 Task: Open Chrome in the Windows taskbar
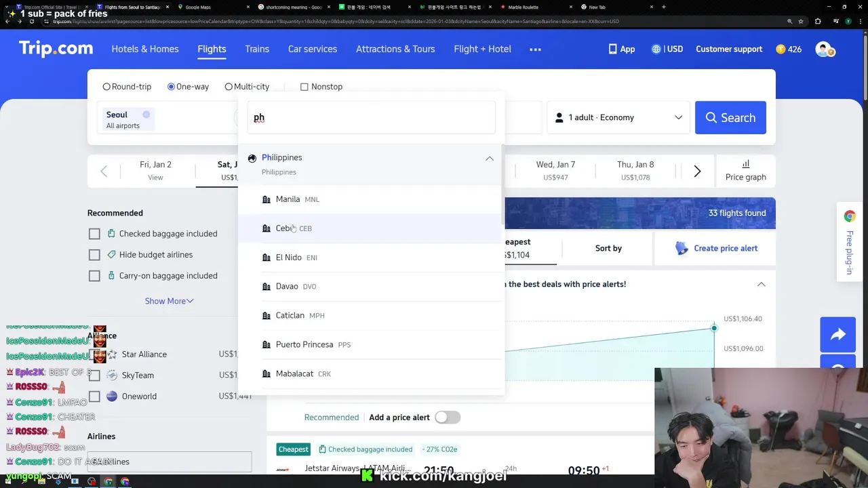[108, 482]
